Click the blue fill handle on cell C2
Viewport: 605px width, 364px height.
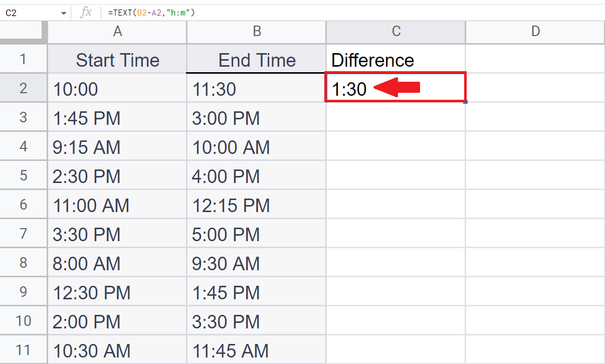465,102
